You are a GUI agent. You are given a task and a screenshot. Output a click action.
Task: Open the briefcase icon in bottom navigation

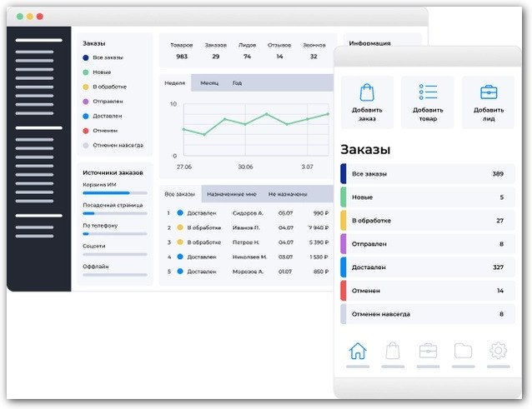pyautogui.click(x=428, y=351)
